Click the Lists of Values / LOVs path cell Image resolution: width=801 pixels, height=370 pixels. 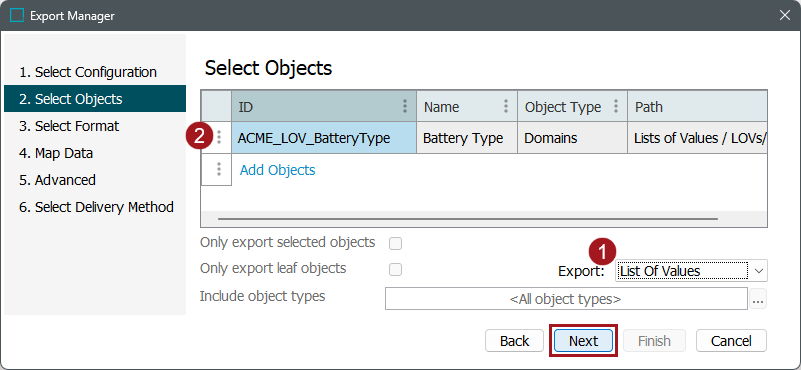[x=697, y=137]
